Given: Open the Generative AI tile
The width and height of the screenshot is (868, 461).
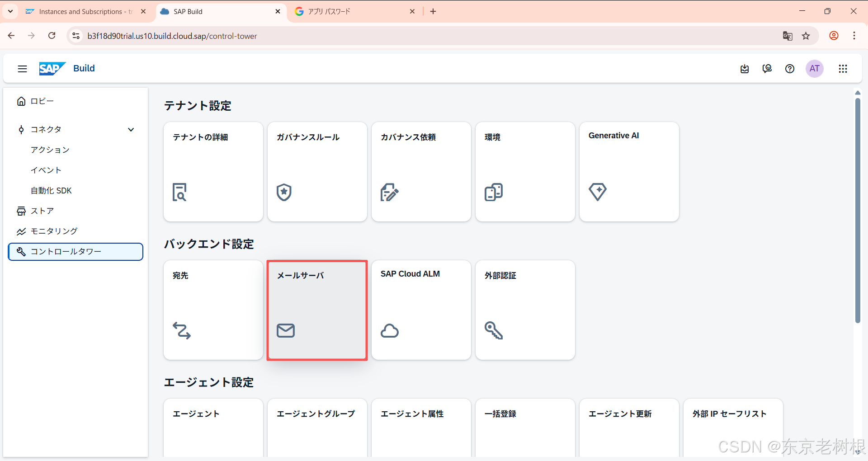Looking at the screenshot, I should tap(629, 172).
